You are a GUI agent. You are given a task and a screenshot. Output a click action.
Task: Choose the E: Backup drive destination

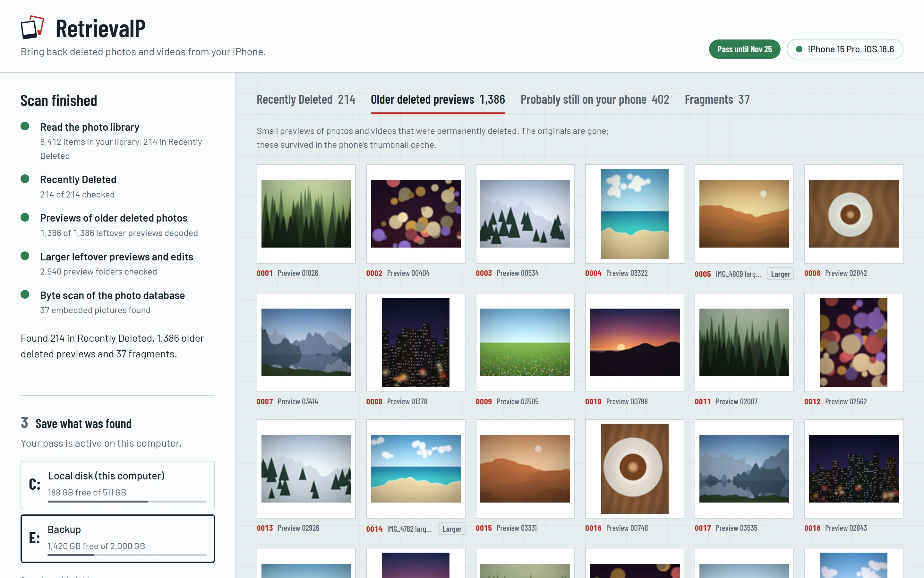(x=118, y=538)
